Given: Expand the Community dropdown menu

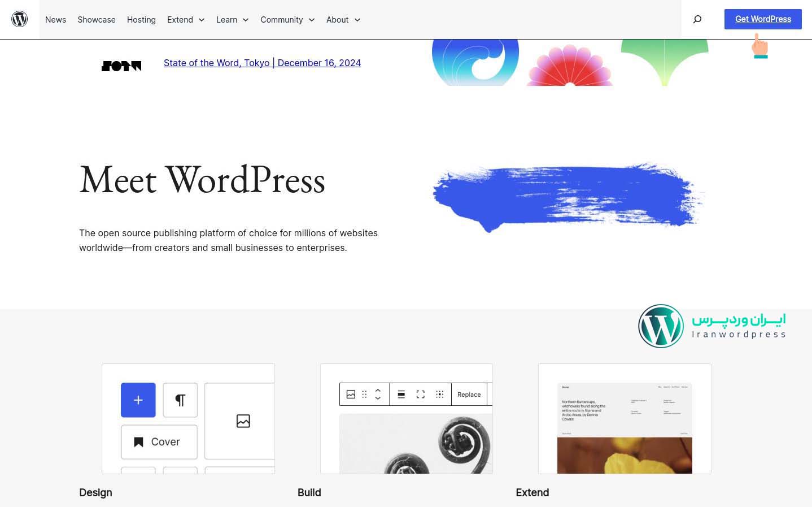Looking at the screenshot, I should [287, 20].
